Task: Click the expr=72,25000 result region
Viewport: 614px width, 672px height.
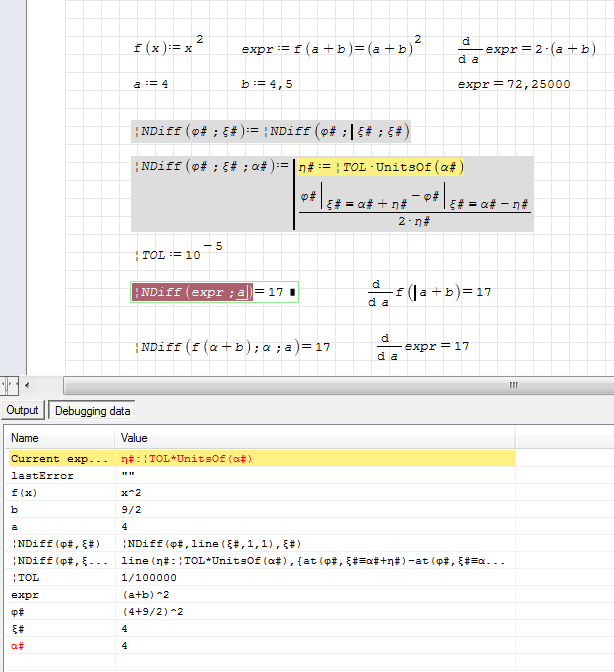Action: [514, 85]
